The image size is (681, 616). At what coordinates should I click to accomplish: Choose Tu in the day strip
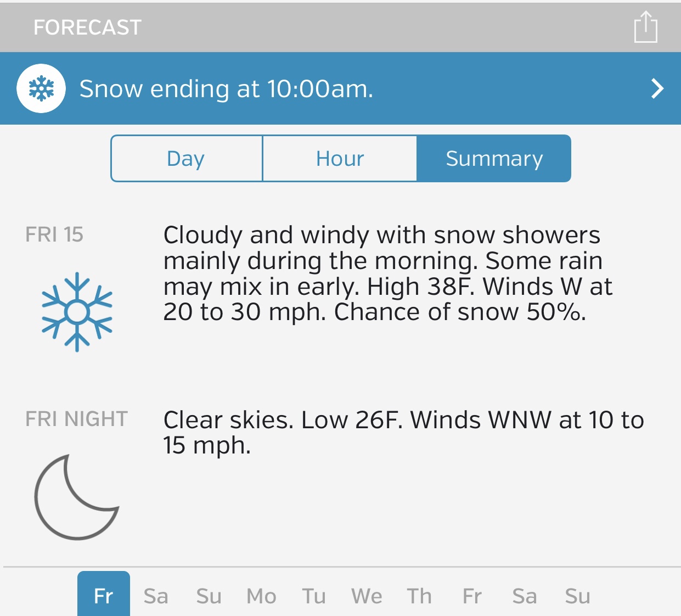[x=314, y=596]
